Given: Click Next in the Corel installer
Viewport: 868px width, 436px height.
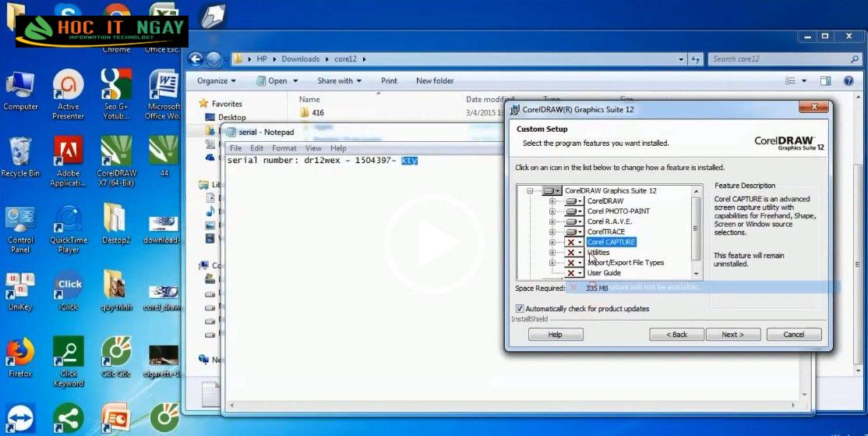Looking at the screenshot, I should click(732, 334).
